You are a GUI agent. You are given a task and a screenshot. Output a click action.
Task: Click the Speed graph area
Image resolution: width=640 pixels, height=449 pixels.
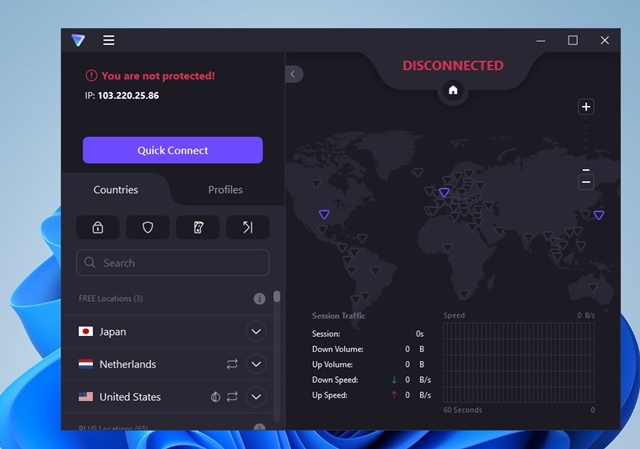coord(518,362)
